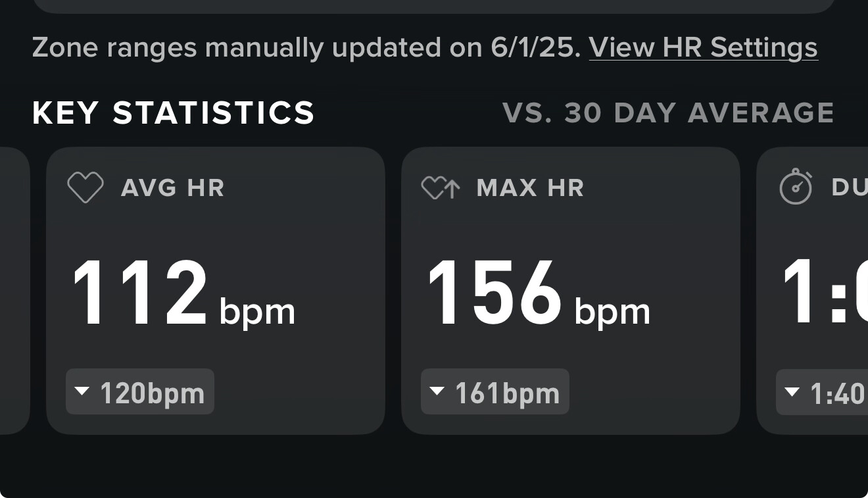868x498 pixels.
Task: Tap the zone ranges manually updated text
Action: 306,47
